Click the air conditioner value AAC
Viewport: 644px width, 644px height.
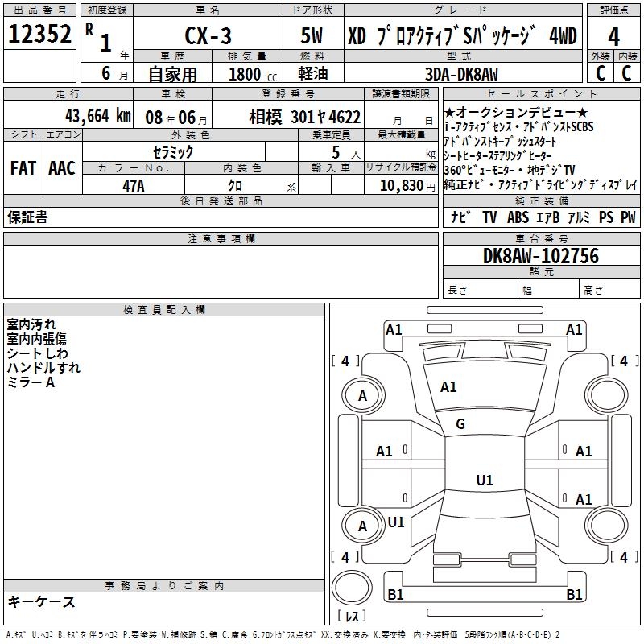pos(62,167)
